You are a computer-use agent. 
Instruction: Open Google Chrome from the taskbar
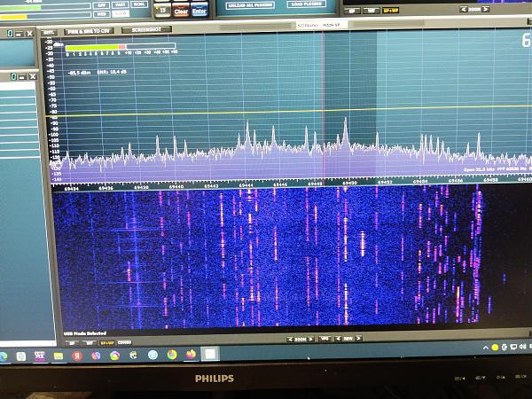171,356
